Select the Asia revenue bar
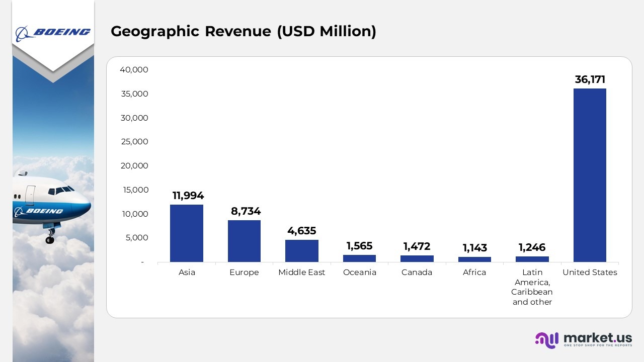 coord(187,233)
